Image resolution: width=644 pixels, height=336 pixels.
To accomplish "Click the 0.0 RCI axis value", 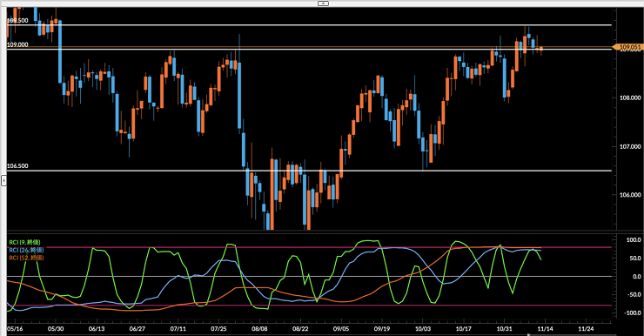I will (637, 277).
